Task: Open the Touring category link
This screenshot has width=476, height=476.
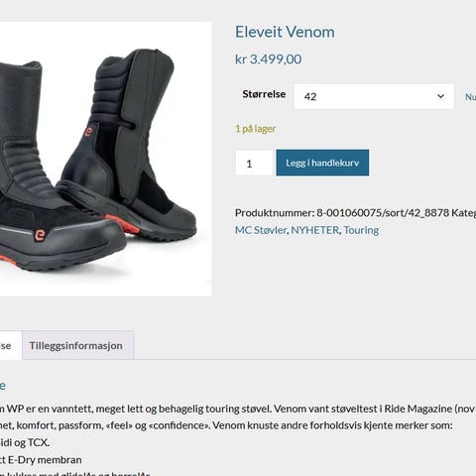Action: [x=361, y=230]
